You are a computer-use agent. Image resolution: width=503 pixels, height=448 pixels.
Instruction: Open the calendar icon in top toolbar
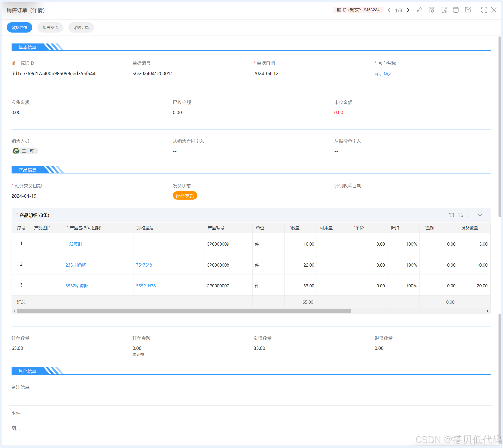pyautogui.click(x=455, y=10)
